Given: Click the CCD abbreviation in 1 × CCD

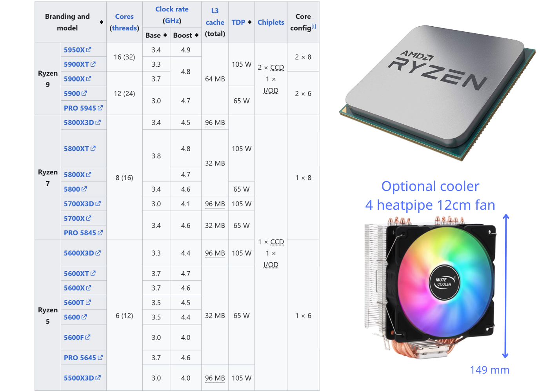Looking at the screenshot, I should (x=277, y=242).
